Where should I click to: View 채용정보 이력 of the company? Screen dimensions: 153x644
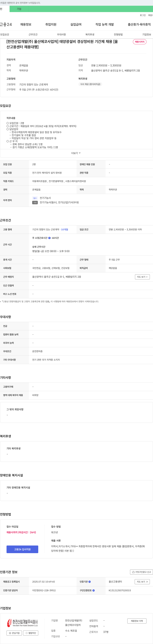(137, 621)
